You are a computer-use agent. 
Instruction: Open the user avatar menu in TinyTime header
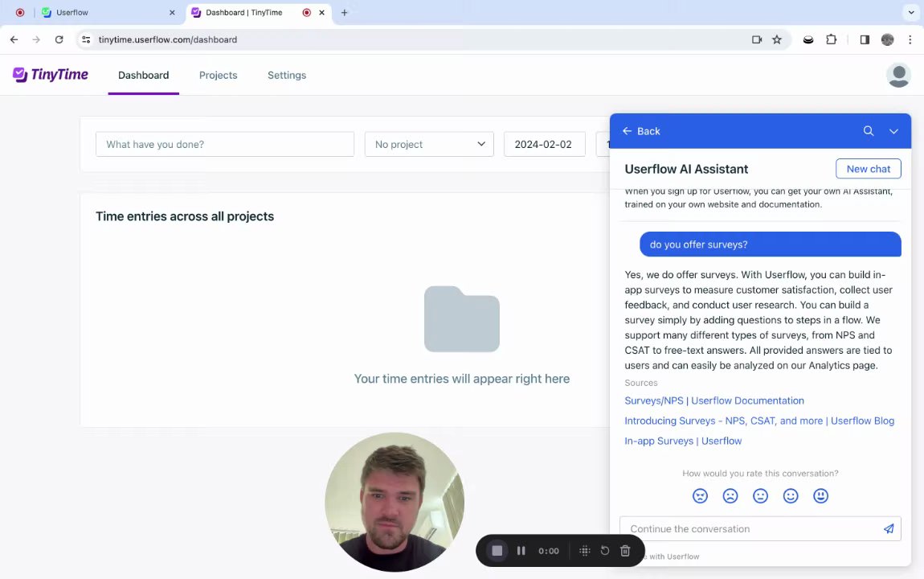coord(898,75)
